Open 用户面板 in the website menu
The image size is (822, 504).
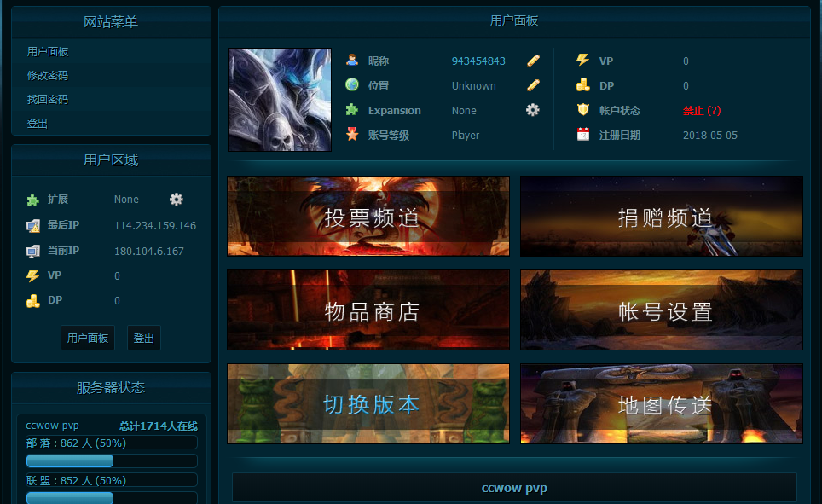(x=48, y=52)
